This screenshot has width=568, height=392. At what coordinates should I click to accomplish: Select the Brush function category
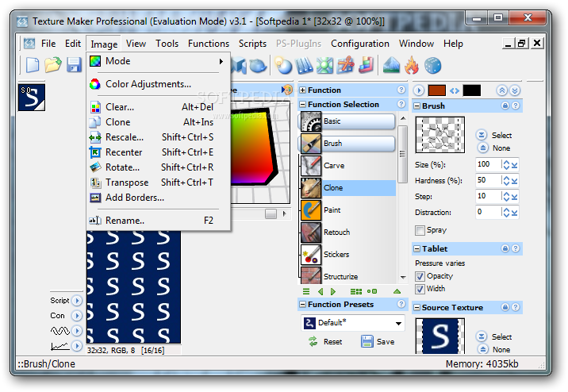[x=347, y=144]
